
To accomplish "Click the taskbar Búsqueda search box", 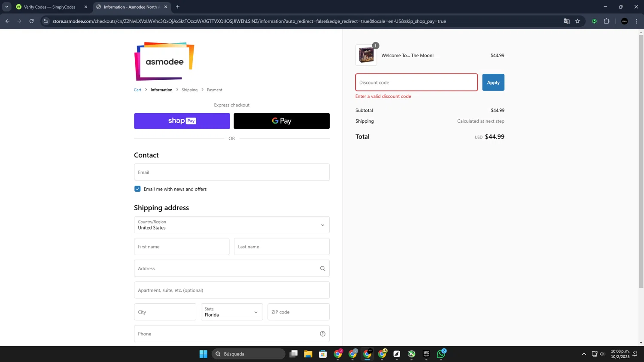I will pos(249,354).
